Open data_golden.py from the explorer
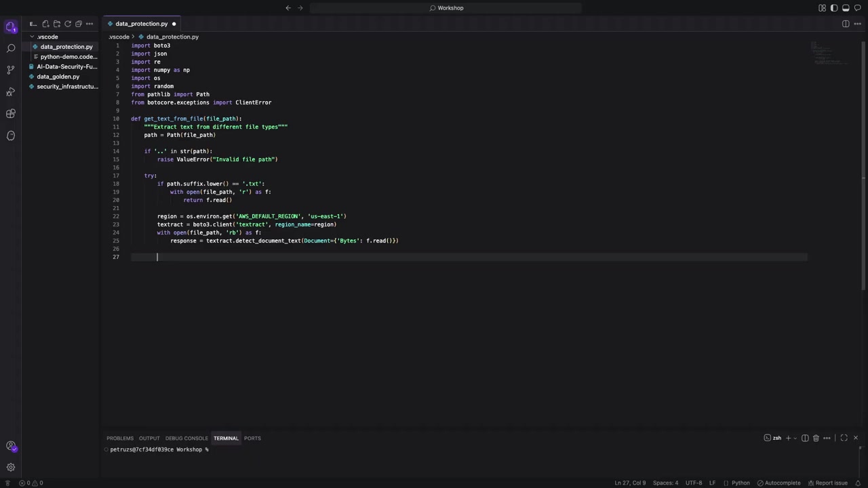This screenshot has width=868, height=488. pos(58,77)
